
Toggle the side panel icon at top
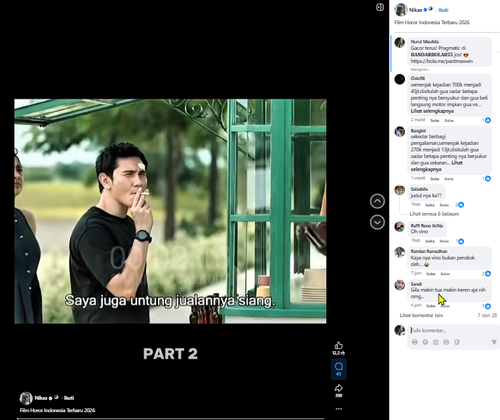click(380, 7)
